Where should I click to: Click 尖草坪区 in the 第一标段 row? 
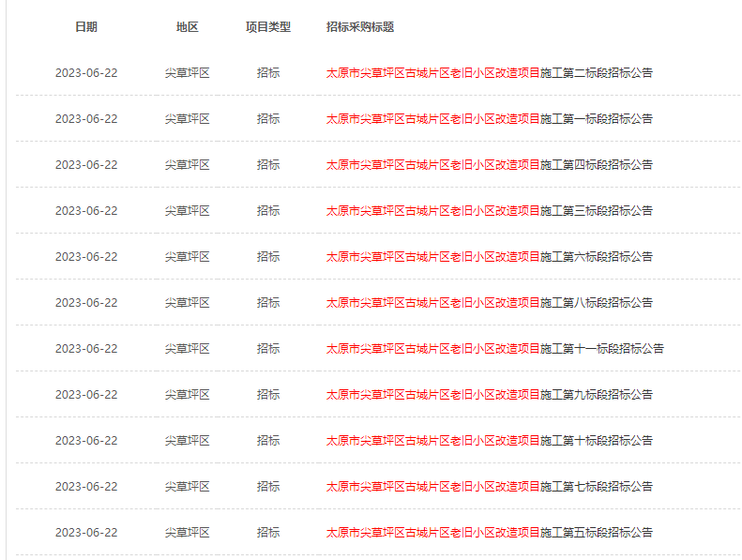[x=187, y=119]
